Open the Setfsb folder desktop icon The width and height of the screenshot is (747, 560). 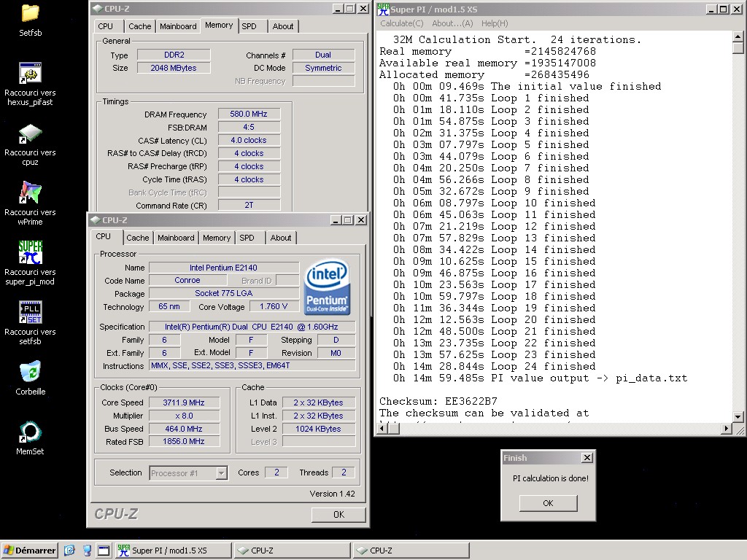click(x=30, y=13)
